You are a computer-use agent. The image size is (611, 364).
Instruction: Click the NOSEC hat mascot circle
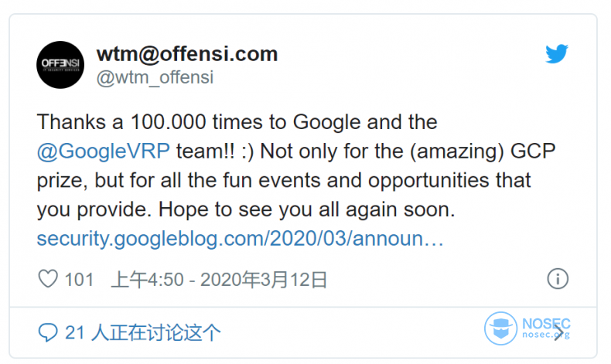(x=500, y=328)
